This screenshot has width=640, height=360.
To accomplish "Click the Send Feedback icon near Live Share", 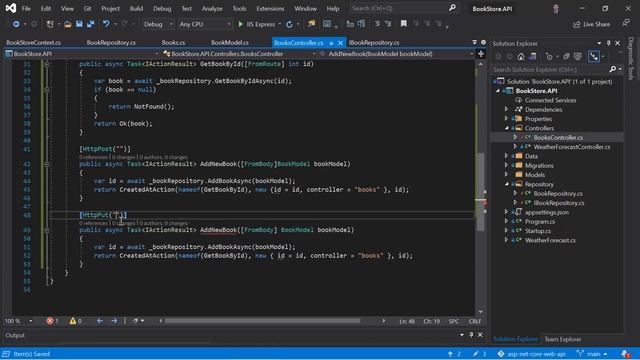I will pos(626,24).
